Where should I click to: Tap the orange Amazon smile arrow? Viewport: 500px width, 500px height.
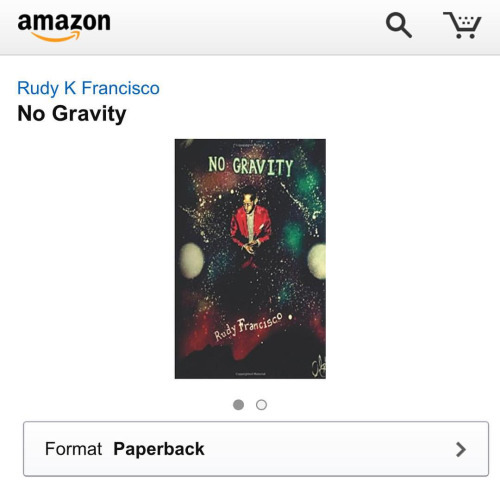[56, 37]
